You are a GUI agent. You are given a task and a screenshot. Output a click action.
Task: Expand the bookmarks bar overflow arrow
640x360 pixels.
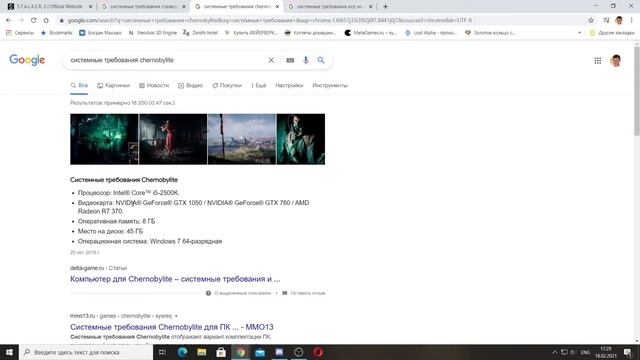[x=579, y=33]
